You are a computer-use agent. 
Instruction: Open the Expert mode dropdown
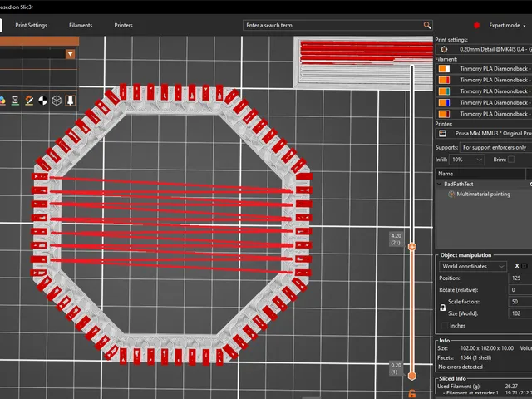pyautogui.click(x=507, y=26)
